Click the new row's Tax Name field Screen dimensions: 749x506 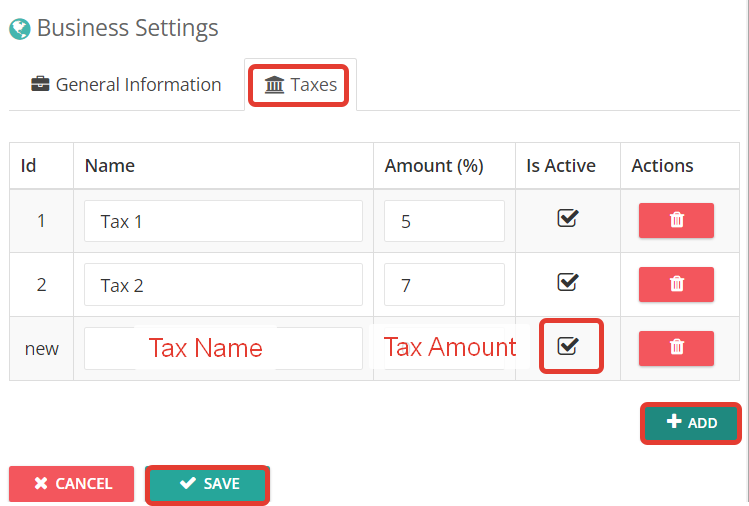point(223,348)
